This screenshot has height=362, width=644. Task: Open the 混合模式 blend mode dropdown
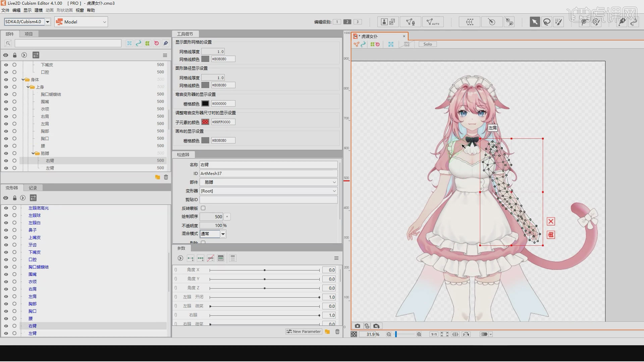[x=223, y=234]
